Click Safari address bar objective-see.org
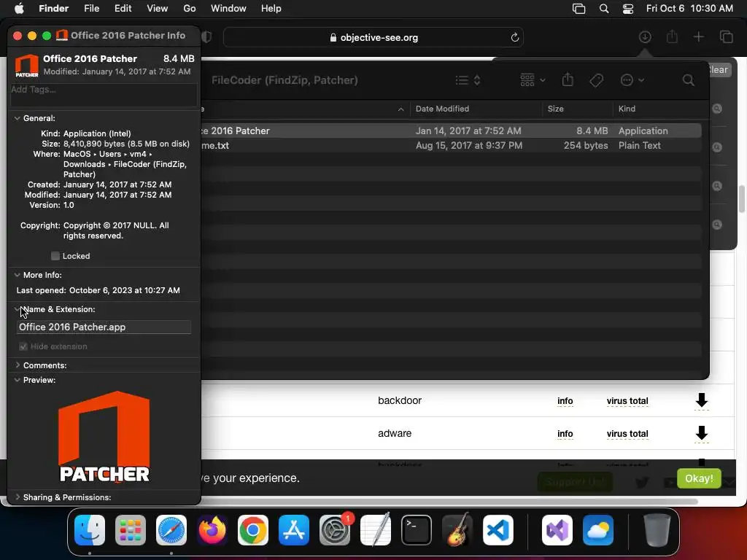The image size is (747, 560). pyautogui.click(x=373, y=38)
